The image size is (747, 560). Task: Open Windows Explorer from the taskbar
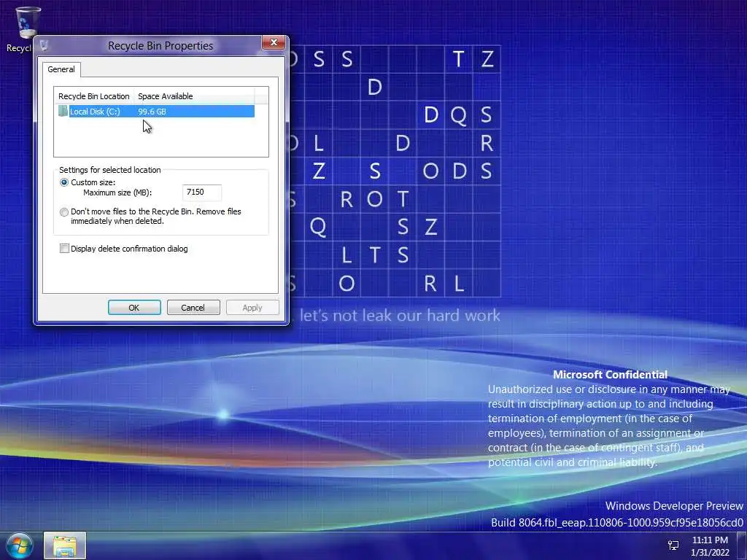[65, 545]
